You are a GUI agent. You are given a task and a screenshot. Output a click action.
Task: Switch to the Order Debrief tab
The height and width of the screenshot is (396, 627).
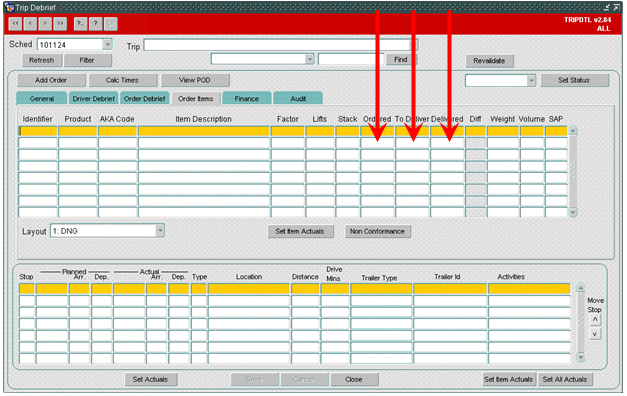144,98
